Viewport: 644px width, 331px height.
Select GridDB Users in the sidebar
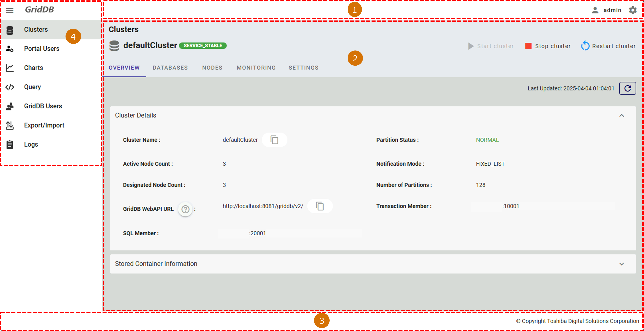pos(43,106)
